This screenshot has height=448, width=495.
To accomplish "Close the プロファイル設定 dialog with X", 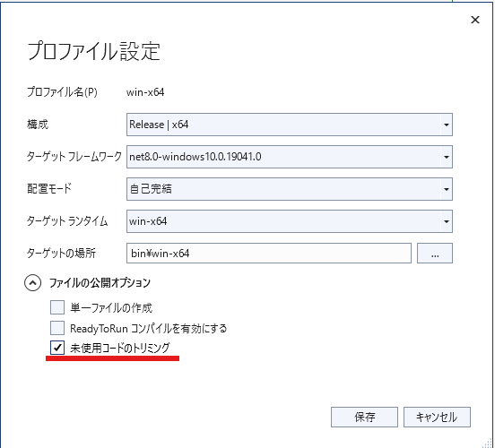I will (x=474, y=20).
